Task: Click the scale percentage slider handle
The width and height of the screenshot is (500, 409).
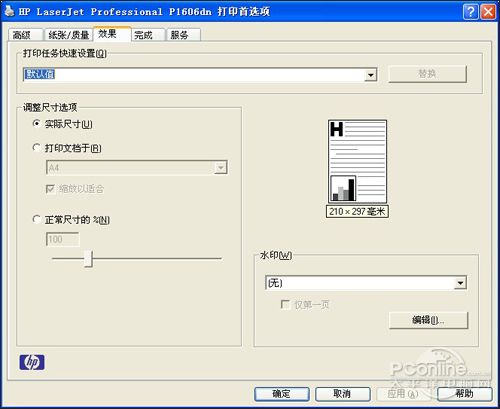Action: pos(88,259)
